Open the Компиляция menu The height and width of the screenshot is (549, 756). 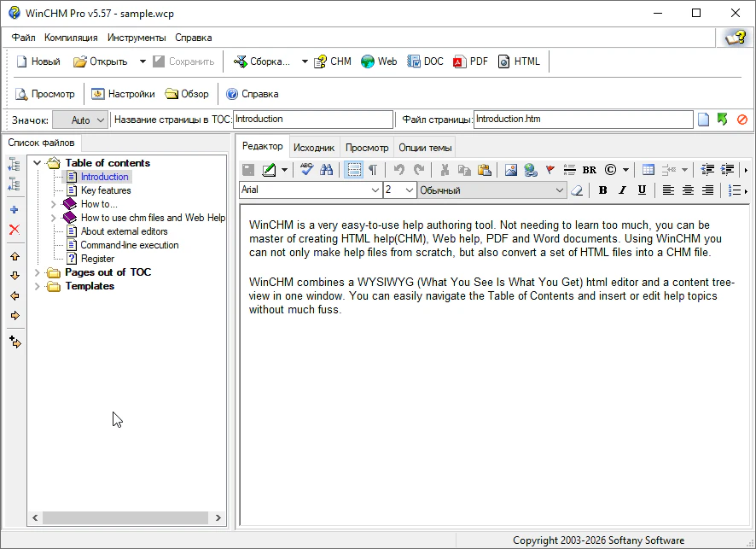[x=71, y=38]
